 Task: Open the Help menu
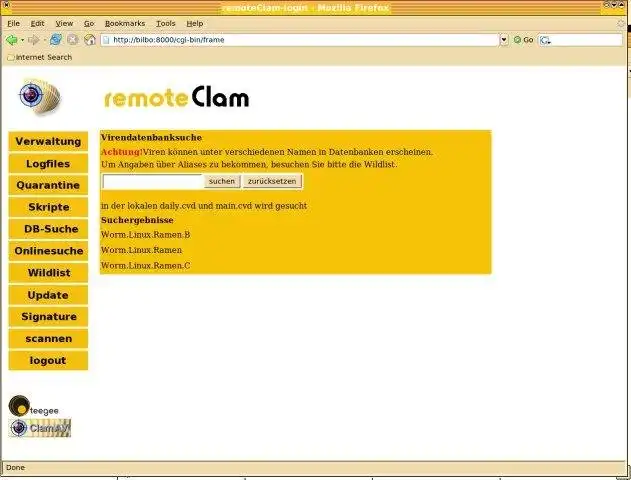pyautogui.click(x=194, y=23)
